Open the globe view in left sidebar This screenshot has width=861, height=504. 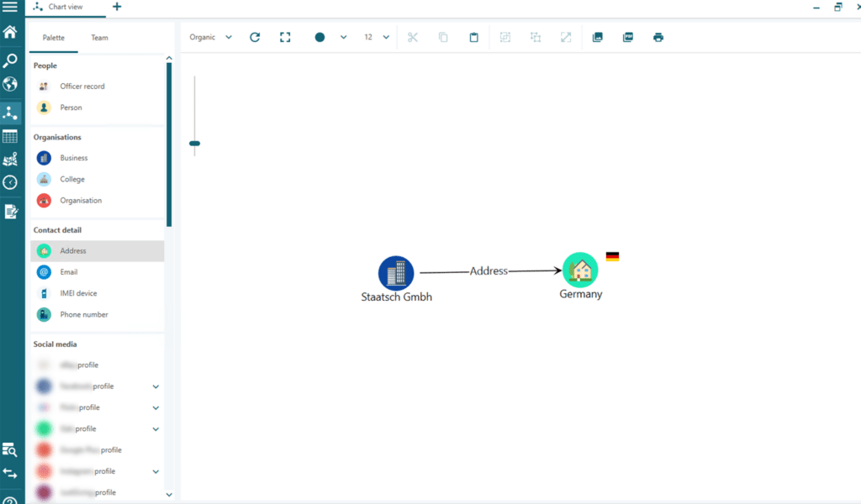(10, 84)
